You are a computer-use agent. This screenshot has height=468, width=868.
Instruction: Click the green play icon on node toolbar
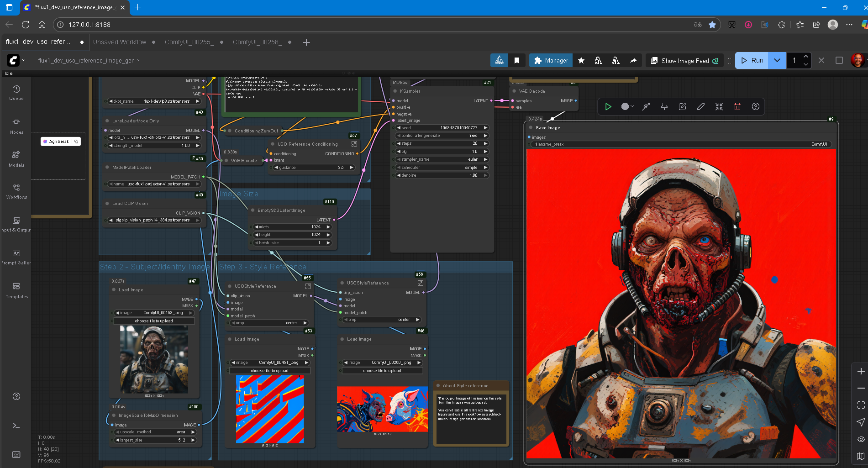pos(608,106)
